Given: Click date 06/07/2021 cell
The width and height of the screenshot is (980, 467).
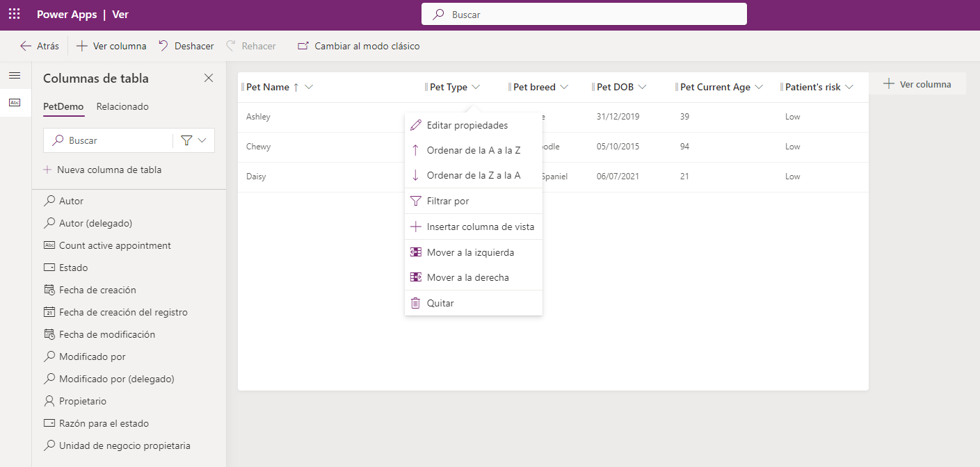Looking at the screenshot, I should (618, 177).
